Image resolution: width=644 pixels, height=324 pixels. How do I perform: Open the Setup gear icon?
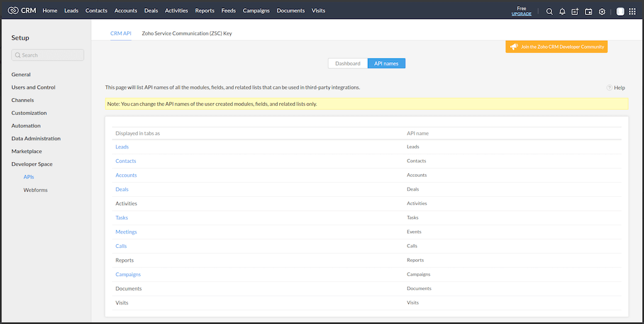(602, 11)
